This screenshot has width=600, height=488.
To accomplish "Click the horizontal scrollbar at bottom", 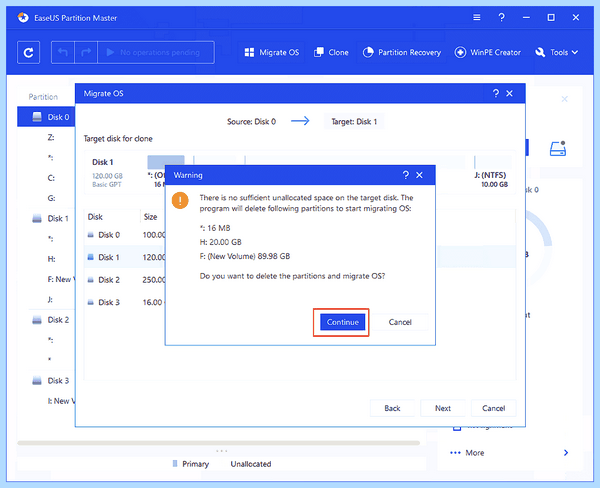I will (218, 443).
